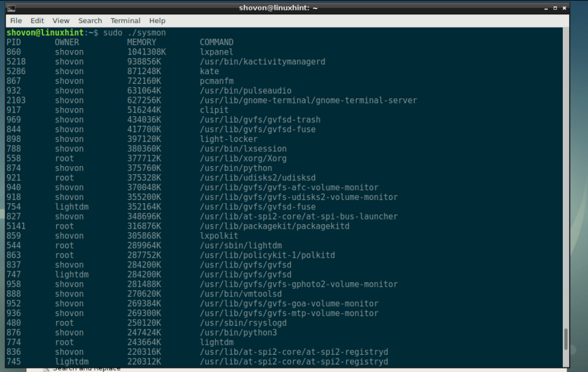The width and height of the screenshot is (588, 372).
Task: Open the File menu
Action: click(x=16, y=21)
